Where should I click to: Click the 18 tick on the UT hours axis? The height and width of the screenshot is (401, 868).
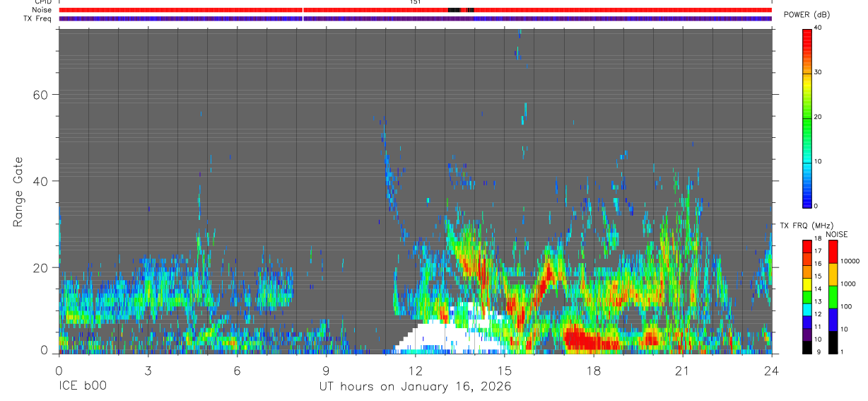[594, 370]
